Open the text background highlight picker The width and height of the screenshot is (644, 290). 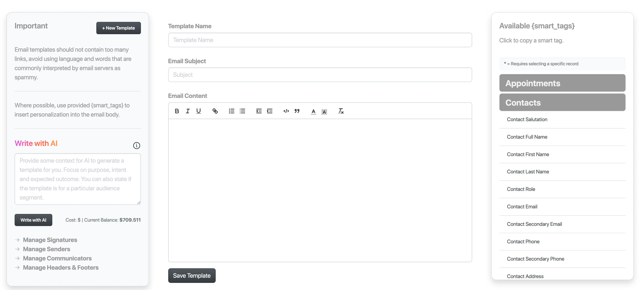(x=324, y=112)
